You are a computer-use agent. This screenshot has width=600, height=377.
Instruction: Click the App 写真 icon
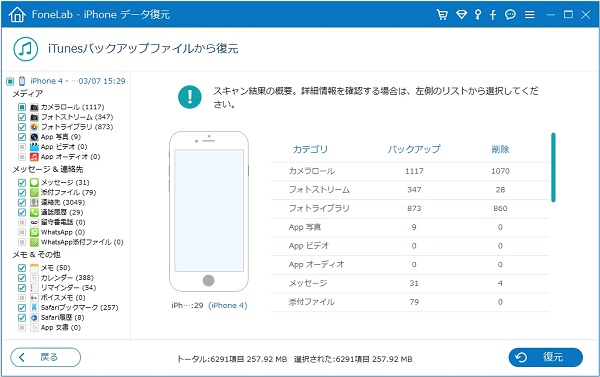pyautogui.click(x=34, y=137)
